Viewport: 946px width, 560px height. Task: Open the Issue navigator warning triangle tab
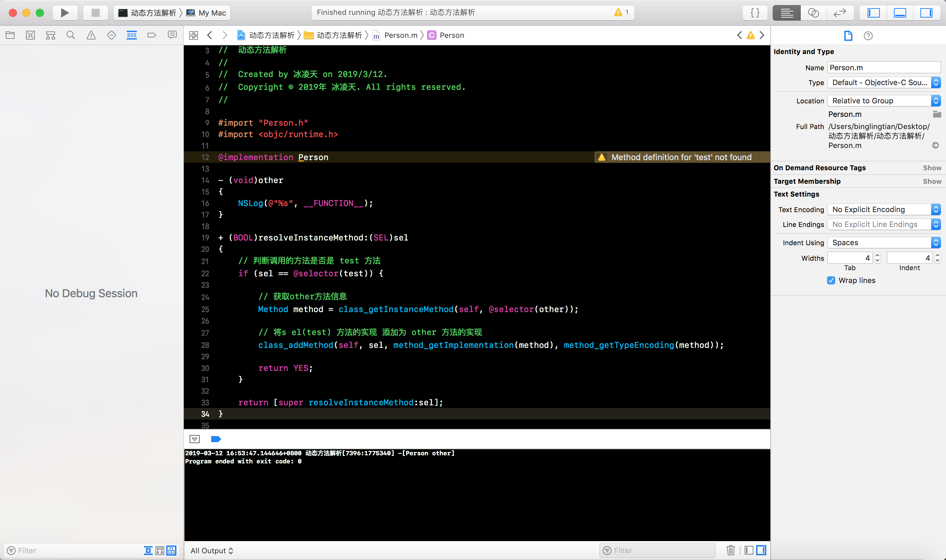pyautogui.click(x=91, y=35)
